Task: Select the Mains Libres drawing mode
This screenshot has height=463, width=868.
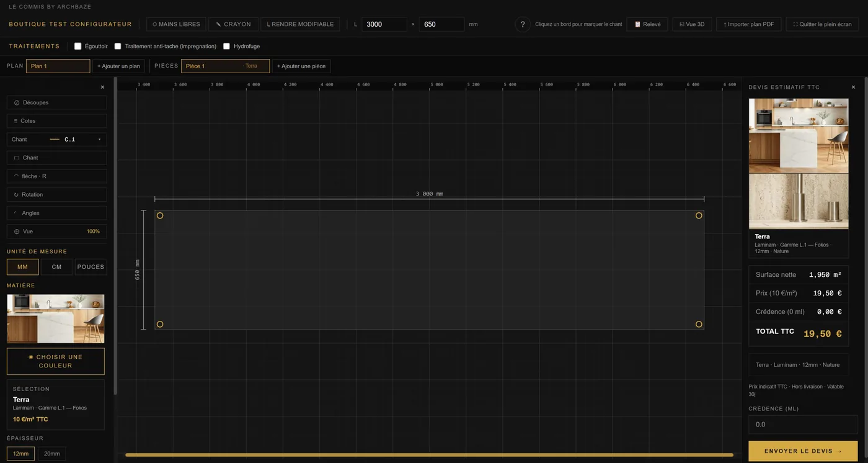Action: (176, 24)
